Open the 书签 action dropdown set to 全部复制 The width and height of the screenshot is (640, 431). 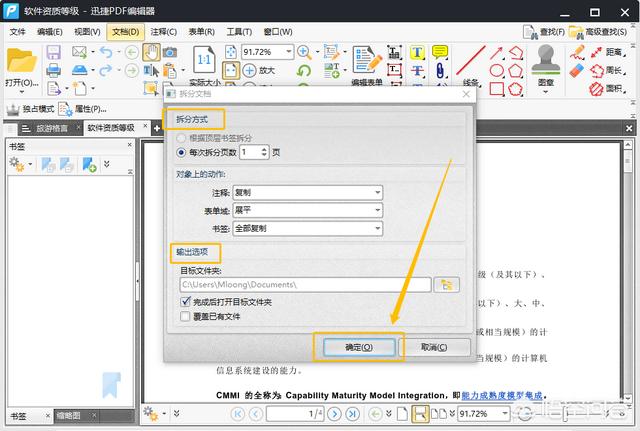pos(307,228)
